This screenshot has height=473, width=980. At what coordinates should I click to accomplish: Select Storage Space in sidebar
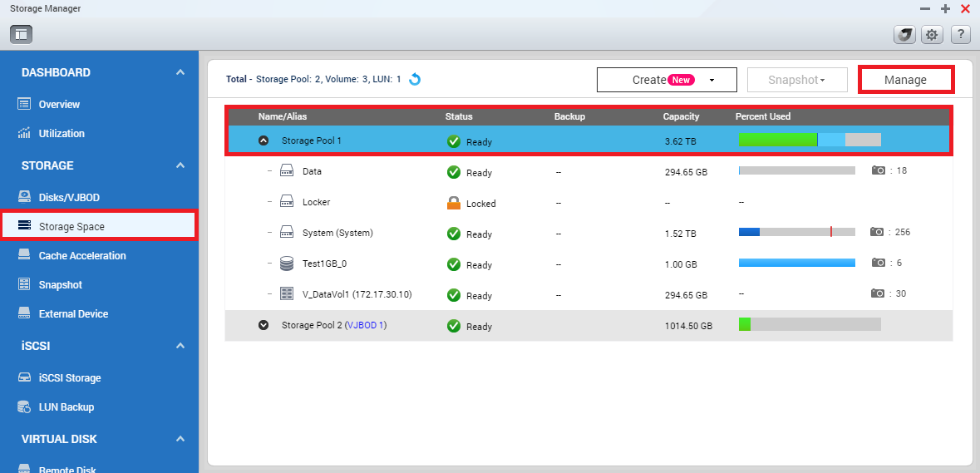click(99, 225)
